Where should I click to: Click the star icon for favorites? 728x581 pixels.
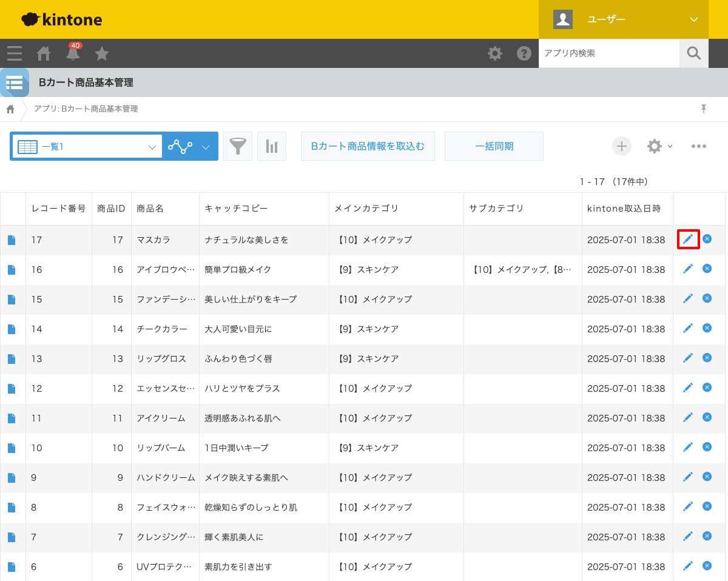[101, 53]
